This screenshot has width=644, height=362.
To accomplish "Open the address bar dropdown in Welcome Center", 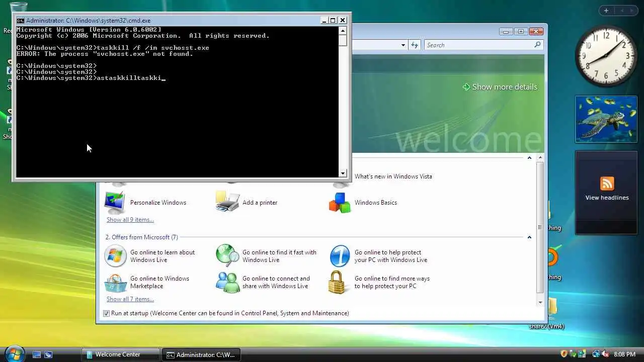I will [x=403, y=45].
